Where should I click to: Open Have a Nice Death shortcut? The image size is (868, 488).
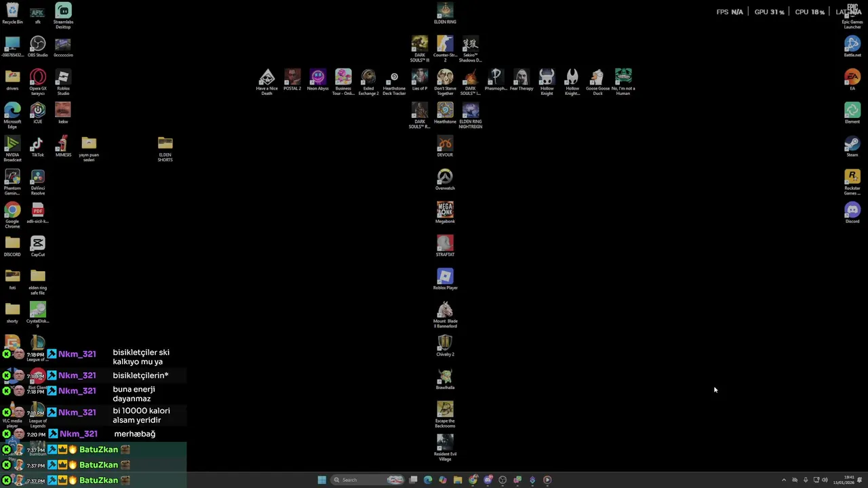267,82
